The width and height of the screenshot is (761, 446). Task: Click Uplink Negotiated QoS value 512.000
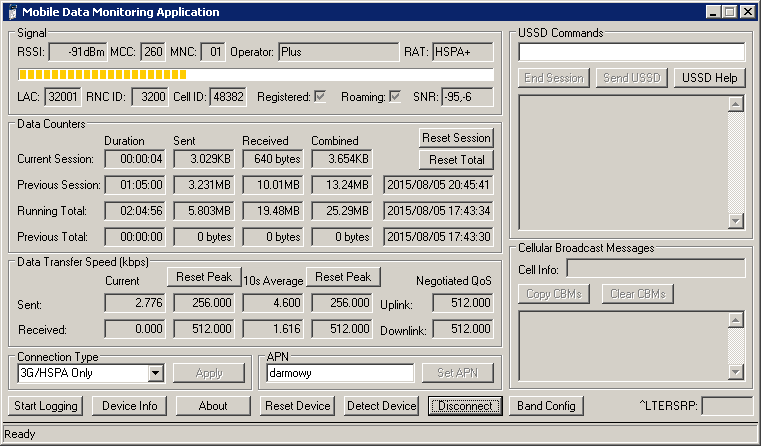463,303
